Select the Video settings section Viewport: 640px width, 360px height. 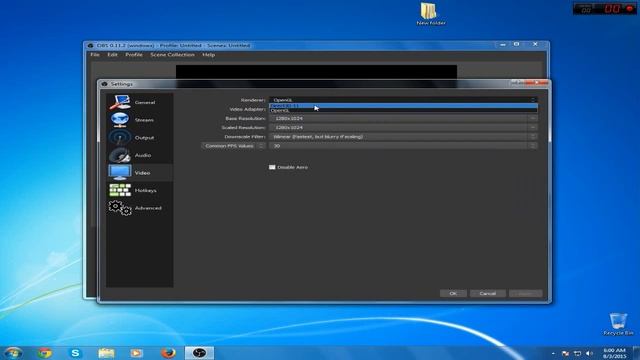(x=140, y=173)
